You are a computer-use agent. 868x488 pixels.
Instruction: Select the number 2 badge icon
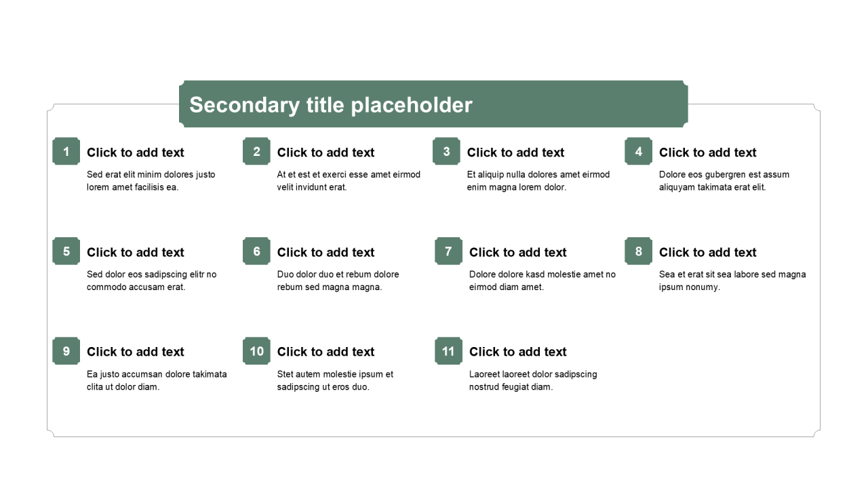(256, 152)
